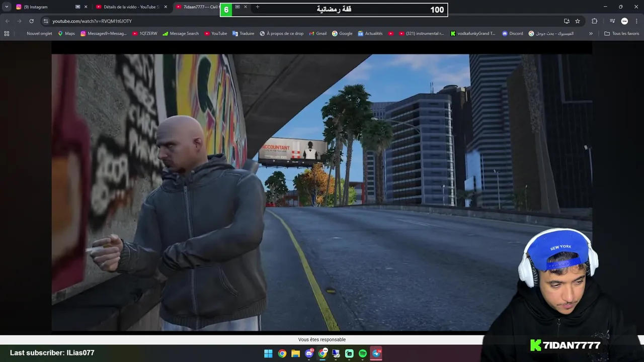Open Chrome three-dot menu
Image resolution: width=644 pixels, height=362 pixels.
point(636,21)
